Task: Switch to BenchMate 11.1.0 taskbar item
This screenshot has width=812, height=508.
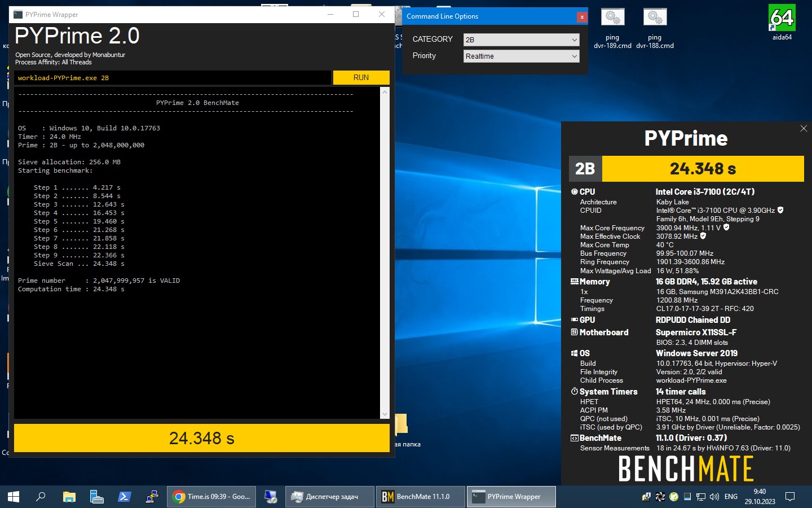Action: point(421,497)
